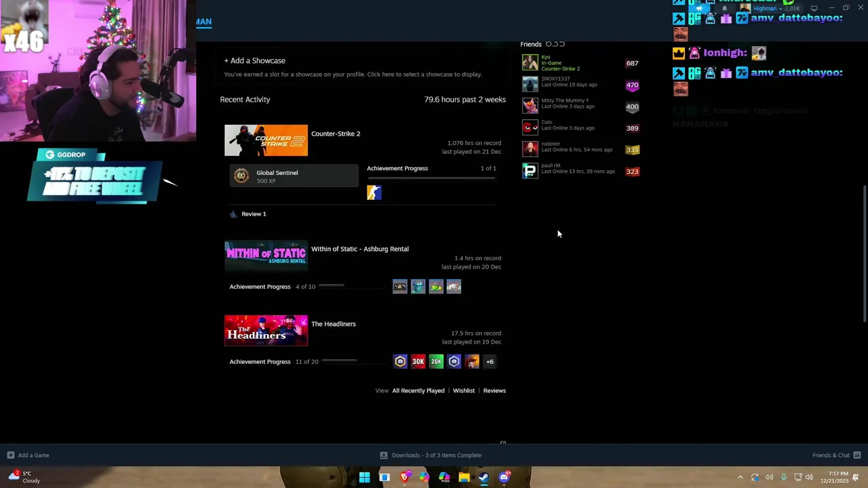Click showcase slot description link
The height and width of the screenshot is (488, 868).
point(353,75)
